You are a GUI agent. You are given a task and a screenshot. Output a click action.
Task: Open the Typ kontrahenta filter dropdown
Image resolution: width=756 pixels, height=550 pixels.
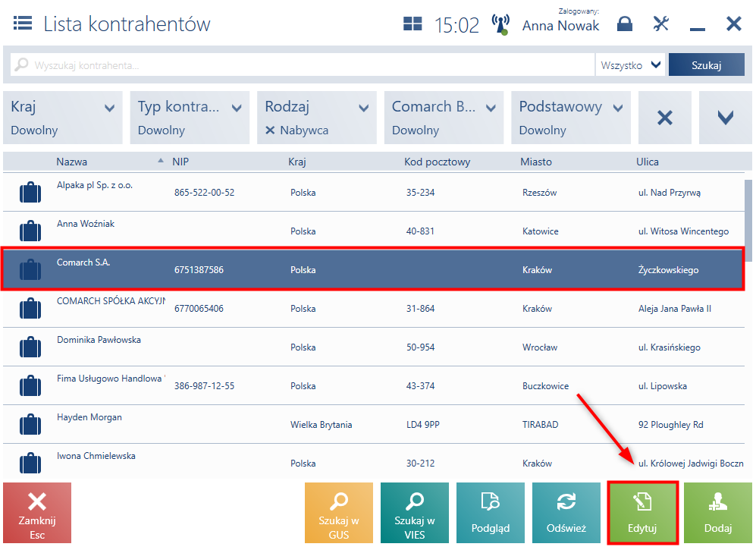click(190, 118)
